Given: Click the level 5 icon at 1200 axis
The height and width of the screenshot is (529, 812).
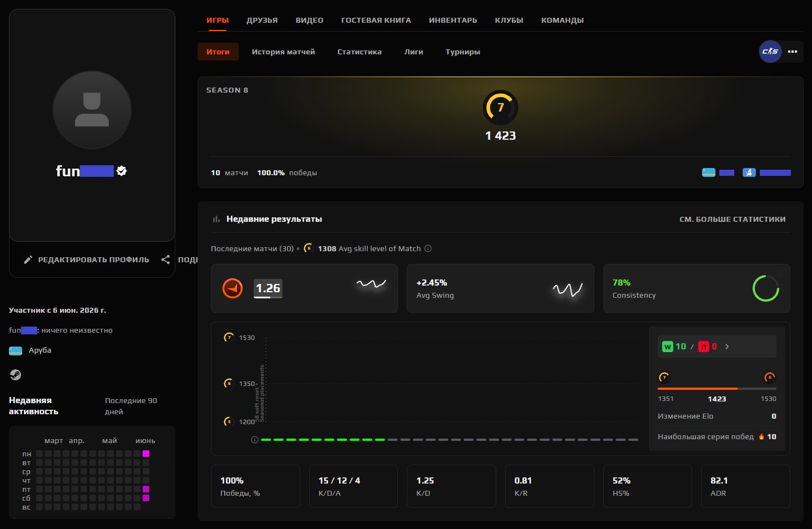Looking at the screenshot, I should tap(229, 421).
